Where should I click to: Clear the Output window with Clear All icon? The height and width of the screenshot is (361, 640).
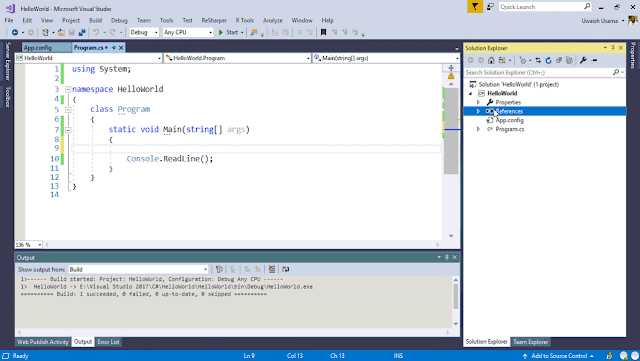tap(272, 269)
